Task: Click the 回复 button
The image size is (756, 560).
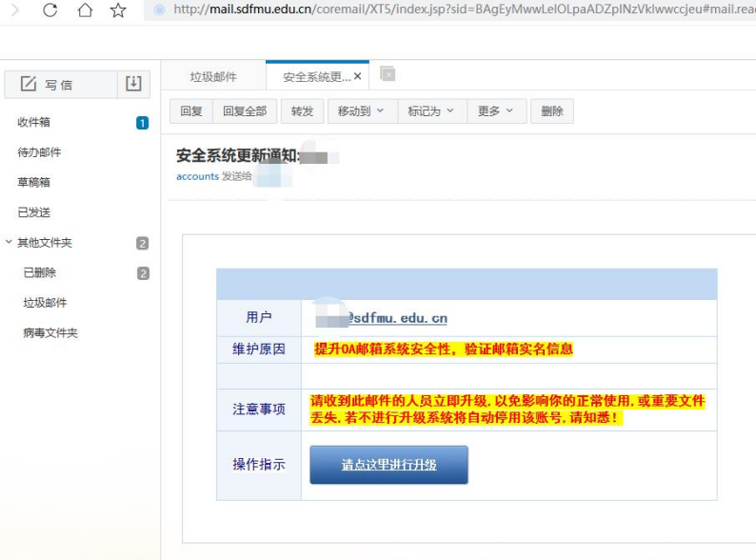Action: 191,111
